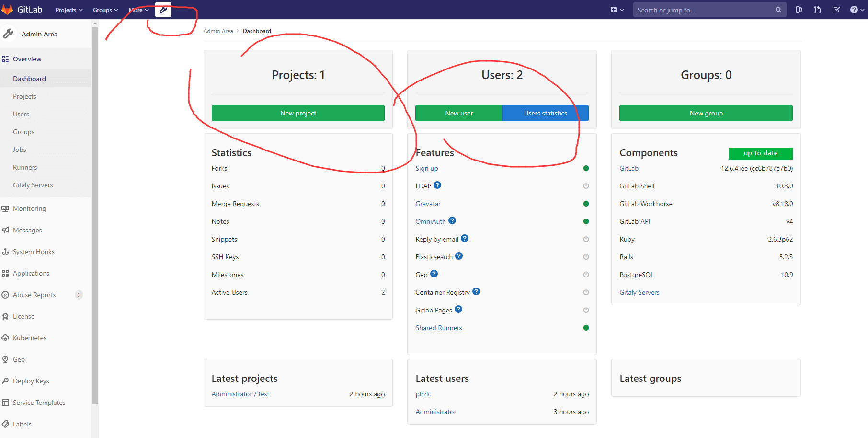Screen dimensions: 868x438
Task: Select Monitoring in the admin sidebar
Action: (29, 208)
